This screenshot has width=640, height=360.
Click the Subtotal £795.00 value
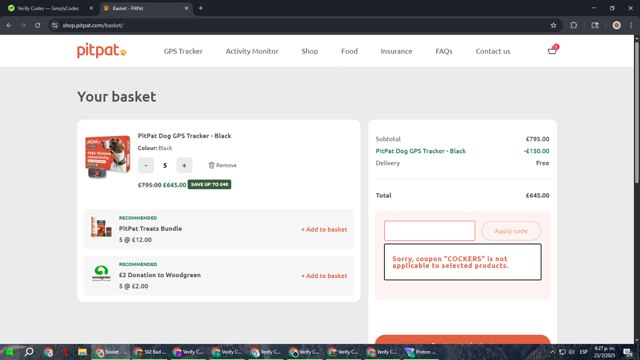coord(537,139)
